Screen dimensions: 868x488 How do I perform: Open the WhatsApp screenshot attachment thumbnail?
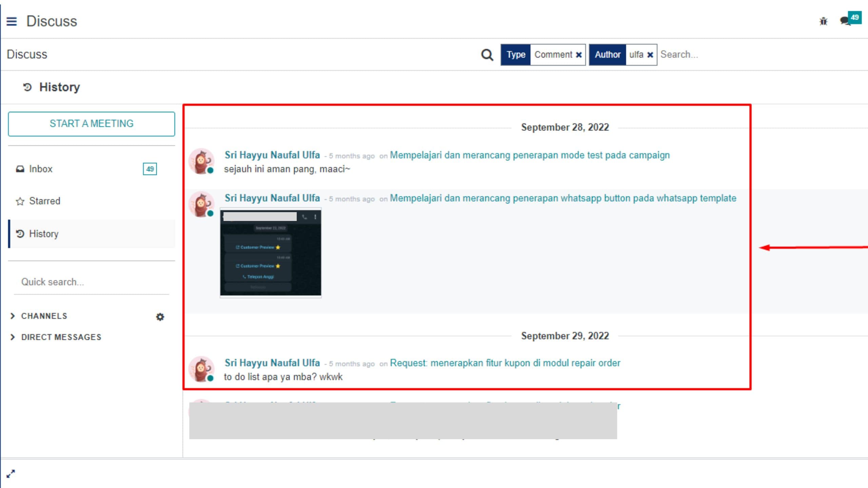(271, 253)
